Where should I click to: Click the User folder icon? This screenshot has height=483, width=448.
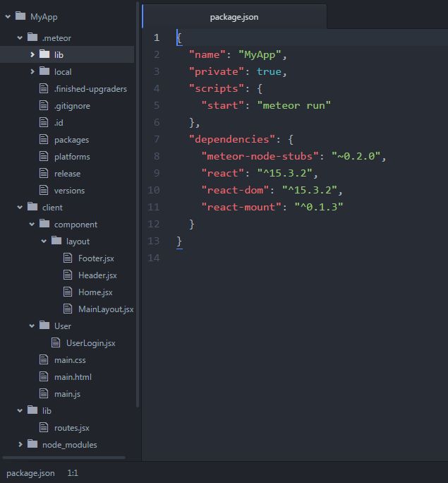(44, 325)
